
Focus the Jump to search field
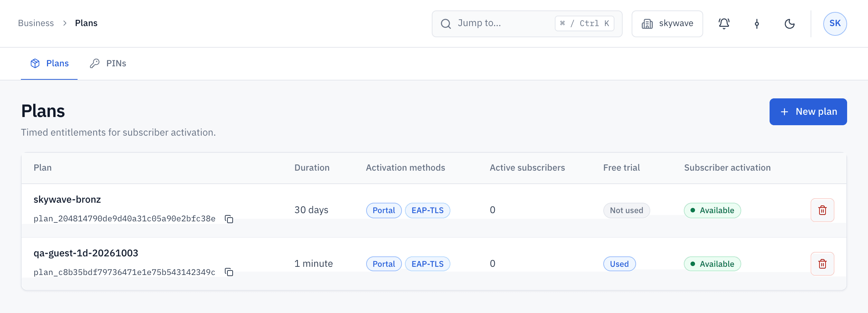[x=527, y=24]
